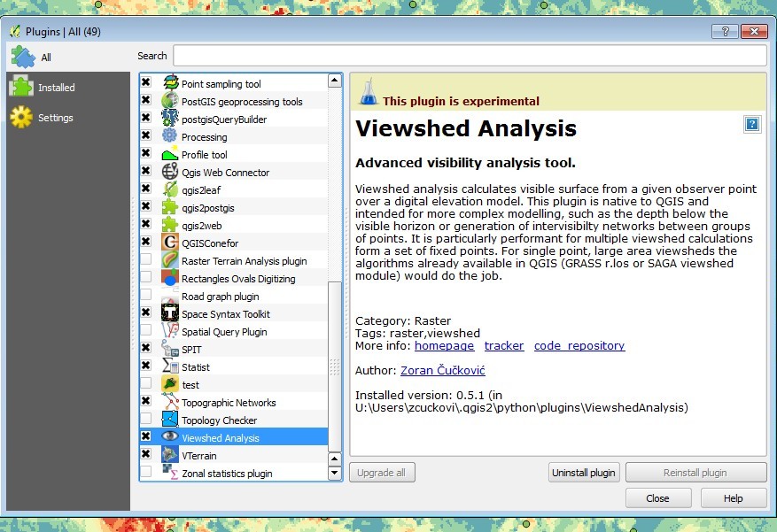Click the Point sampling tool icon
Image resolution: width=777 pixels, height=532 pixels.
pyautogui.click(x=170, y=82)
